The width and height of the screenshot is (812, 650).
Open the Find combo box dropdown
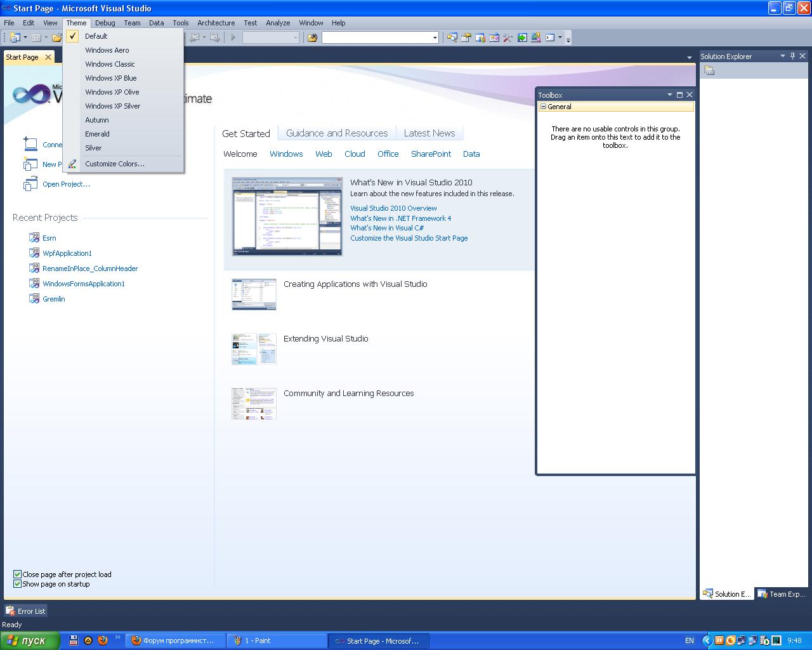click(x=435, y=37)
